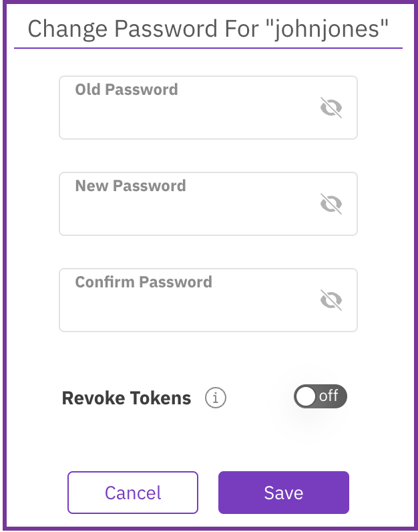The image size is (418, 532).
Task: Reveal the Confirm Password text with eye icon
Action: (x=331, y=299)
